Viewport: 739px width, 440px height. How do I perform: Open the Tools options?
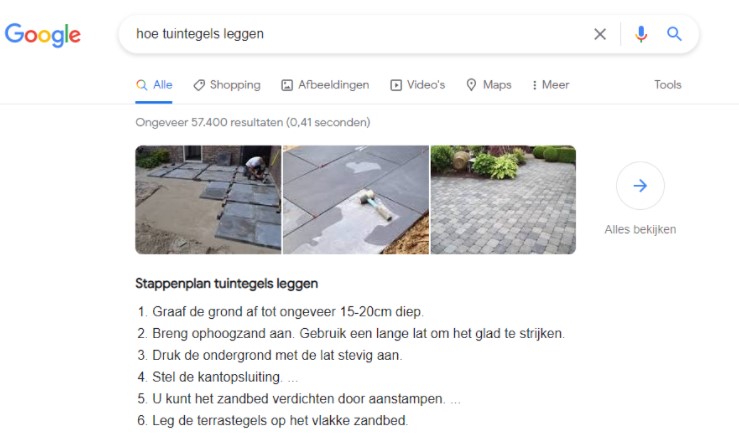point(667,85)
